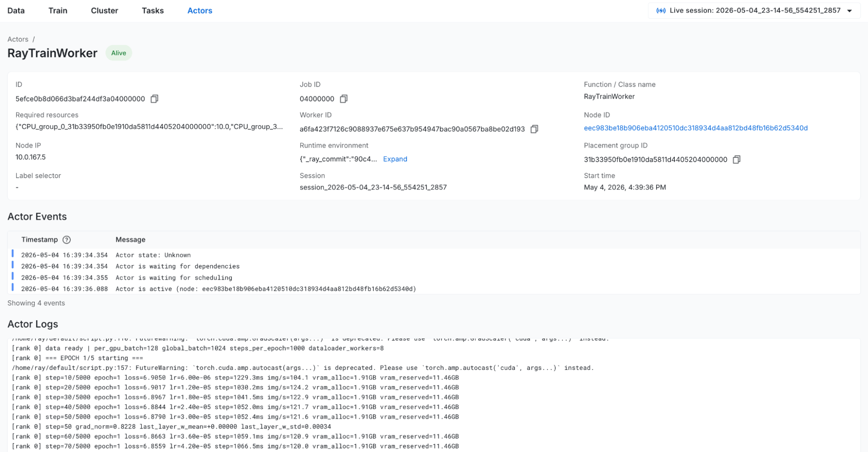Select log line step=60/5000
Image resolution: width=868 pixels, height=452 pixels.
click(x=235, y=436)
